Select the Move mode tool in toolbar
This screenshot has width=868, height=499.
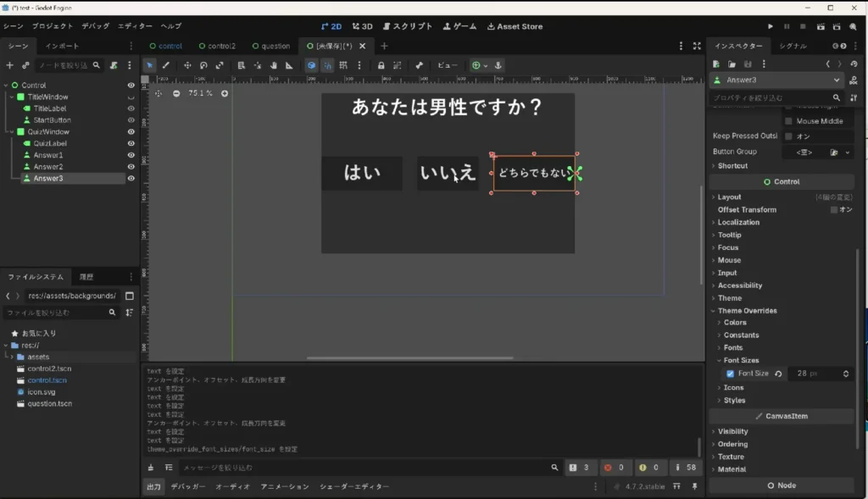click(x=187, y=65)
